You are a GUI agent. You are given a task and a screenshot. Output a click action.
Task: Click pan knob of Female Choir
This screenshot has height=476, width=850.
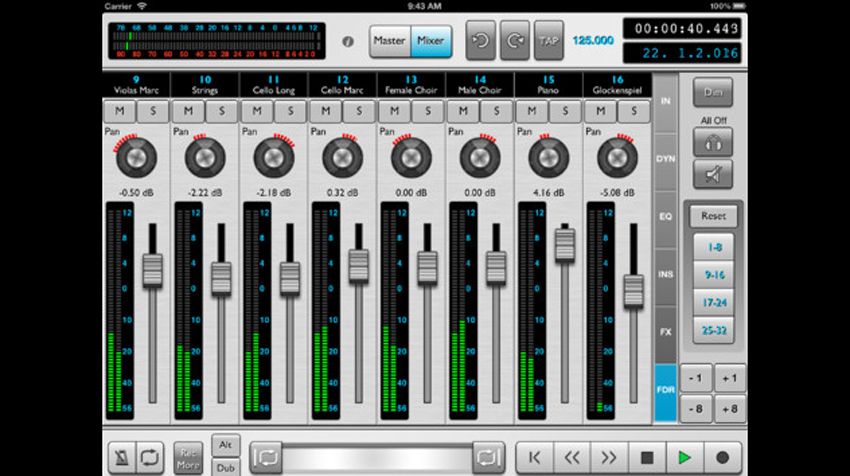tap(411, 158)
